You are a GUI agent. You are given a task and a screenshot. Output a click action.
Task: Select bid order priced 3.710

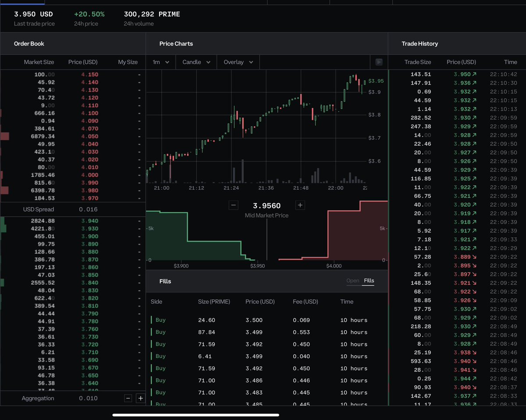pyautogui.click(x=73, y=352)
